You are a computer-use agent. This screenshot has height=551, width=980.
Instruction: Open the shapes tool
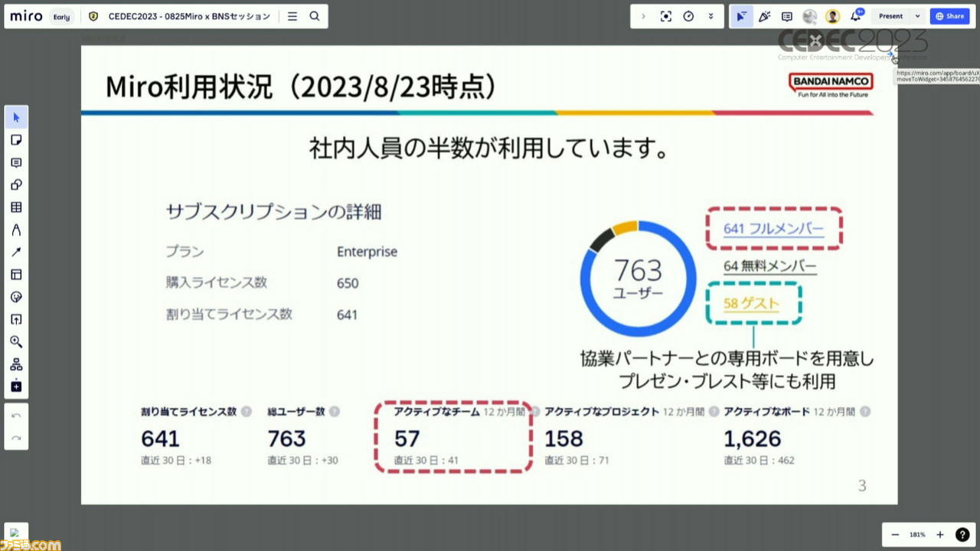pyautogui.click(x=16, y=184)
